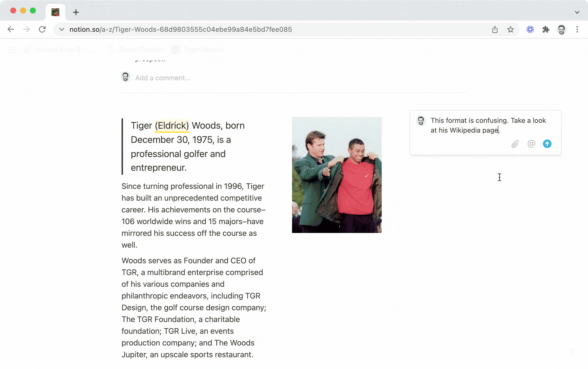This screenshot has width=588, height=369.
Task: Switch to the Tiger Woods browser tab
Action: (56, 12)
